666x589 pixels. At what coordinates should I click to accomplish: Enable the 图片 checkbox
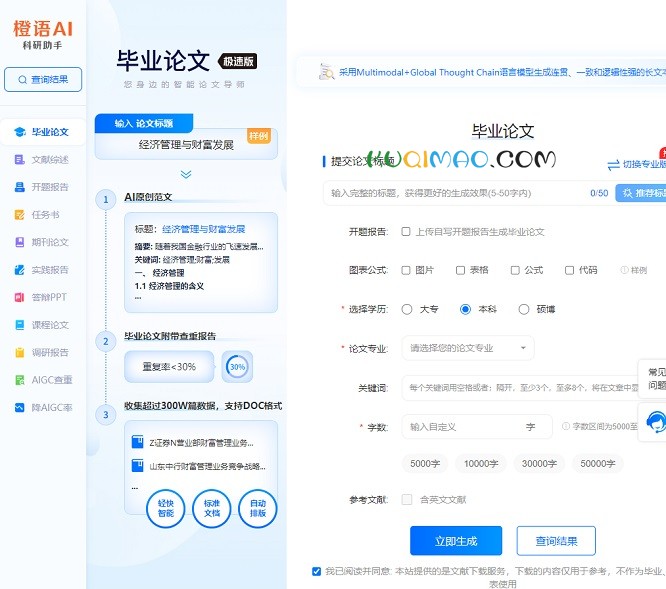(x=406, y=270)
